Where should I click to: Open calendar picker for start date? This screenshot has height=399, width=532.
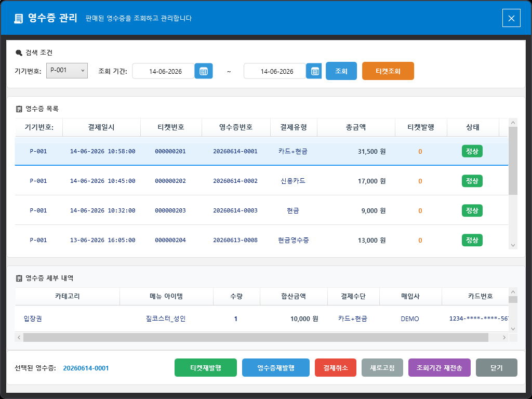click(x=204, y=71)
